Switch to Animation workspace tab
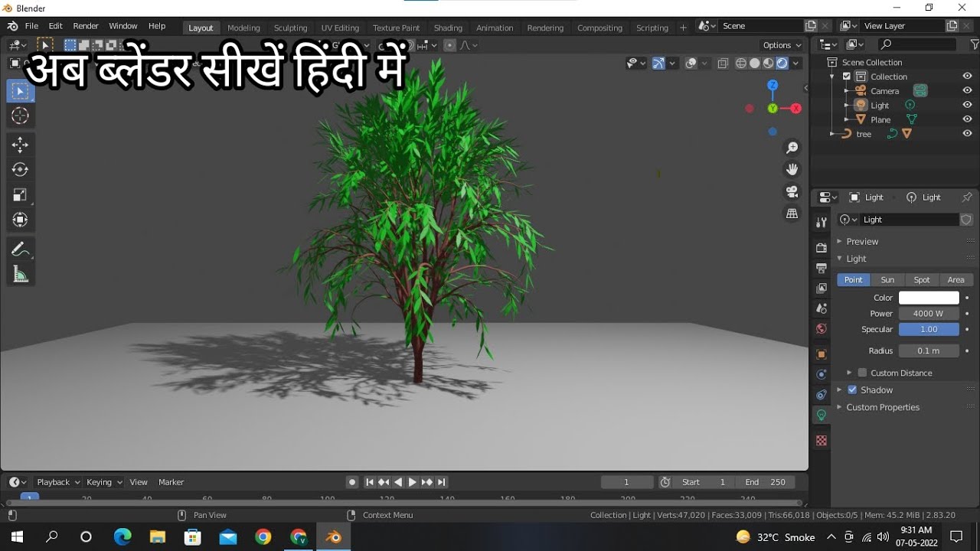This screenshot has height=551, width=980. (x=495, y=28)
